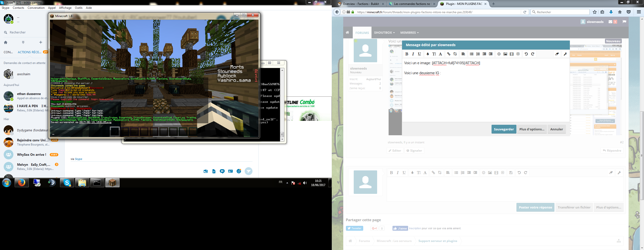Click the Windows volume icon in tray

[305, 183]
